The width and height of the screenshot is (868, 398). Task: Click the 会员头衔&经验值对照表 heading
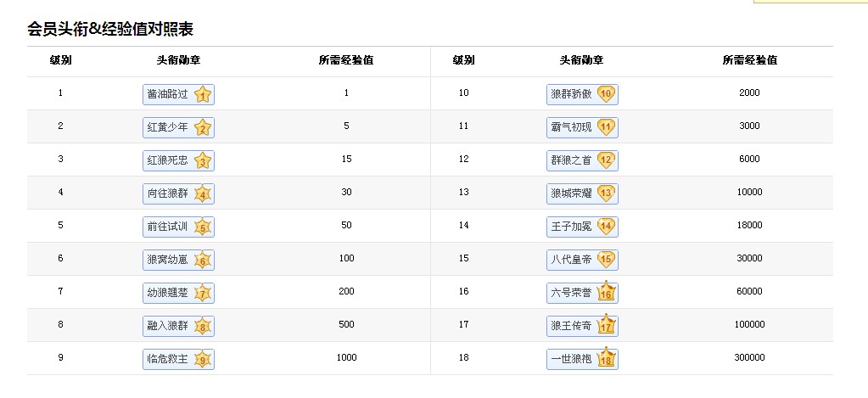click(110, 30)
